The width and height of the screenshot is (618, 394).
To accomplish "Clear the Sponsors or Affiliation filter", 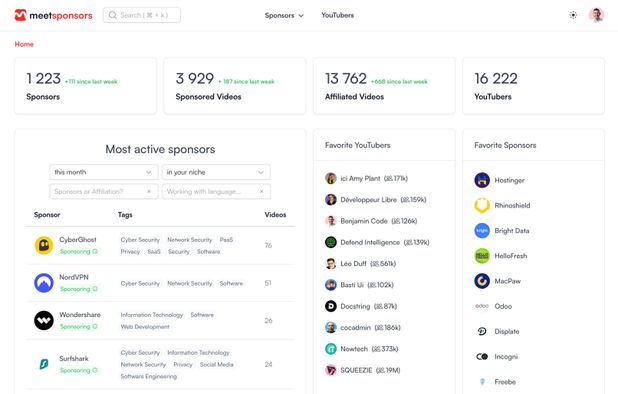I will click(x=149, y=191).
